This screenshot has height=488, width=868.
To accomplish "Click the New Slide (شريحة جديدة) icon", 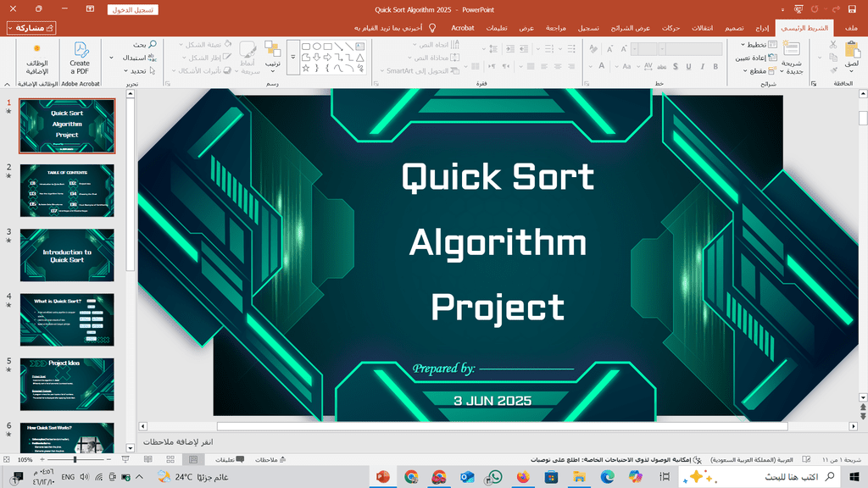I will pyautogui.click(x=792, y=56).
